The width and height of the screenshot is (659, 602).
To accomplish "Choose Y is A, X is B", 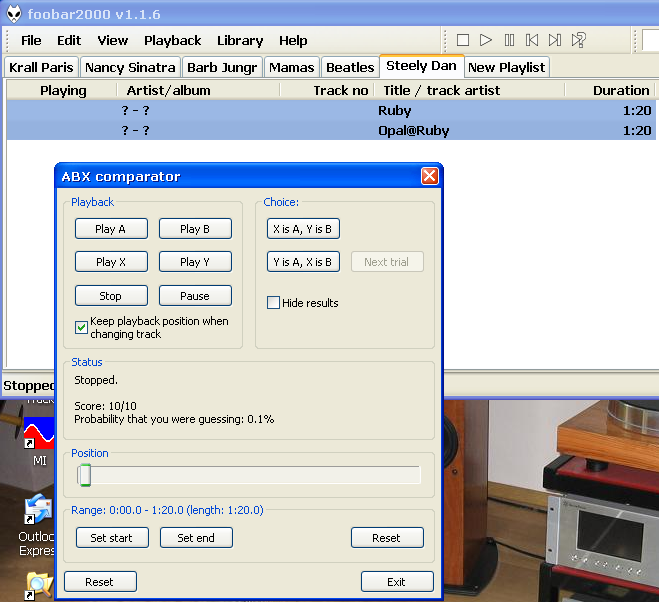I will pyautogui.click(x=303, y=262).
